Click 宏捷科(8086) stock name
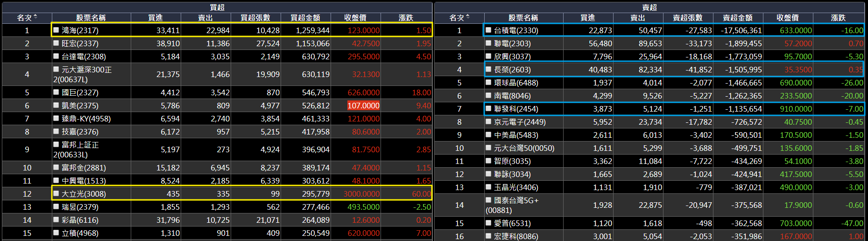Screen dimensions: 868x241 pyautogui.click(x=516, y=236)
